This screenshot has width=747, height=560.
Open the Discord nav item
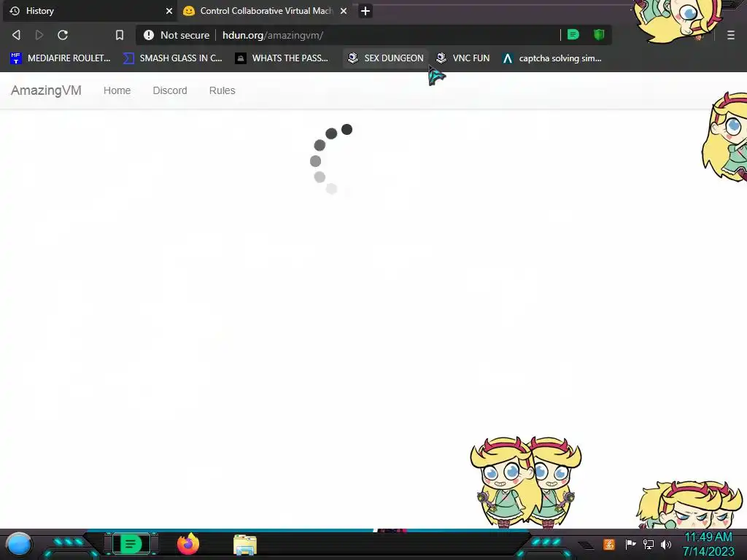click(x=170, y=90)
